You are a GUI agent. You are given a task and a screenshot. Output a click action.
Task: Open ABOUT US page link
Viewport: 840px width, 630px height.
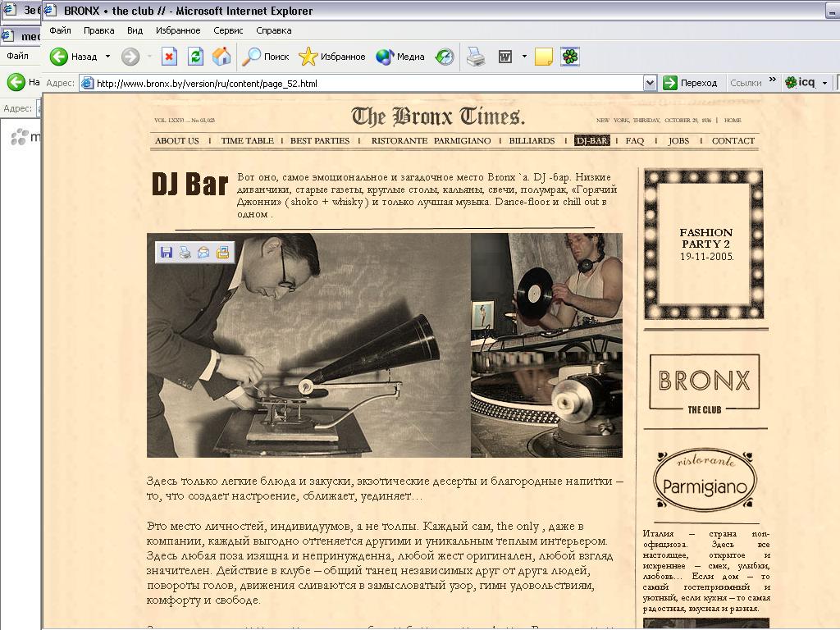177,141
